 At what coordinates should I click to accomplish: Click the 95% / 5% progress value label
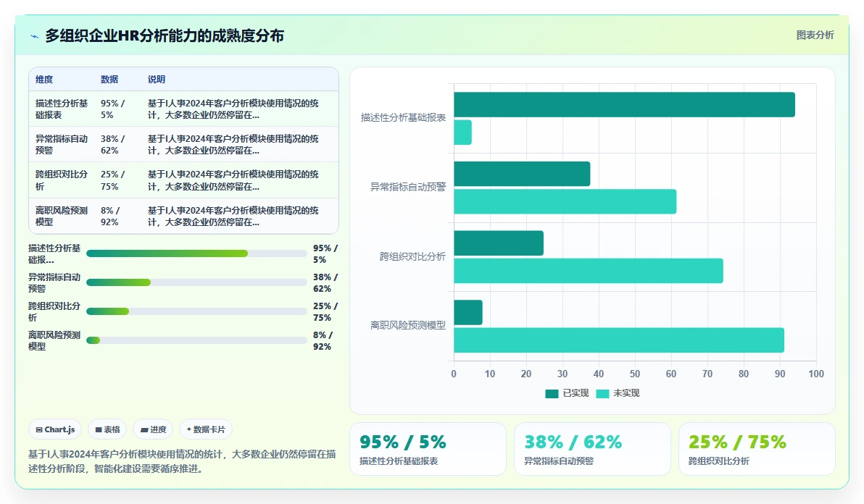[325, 253]
